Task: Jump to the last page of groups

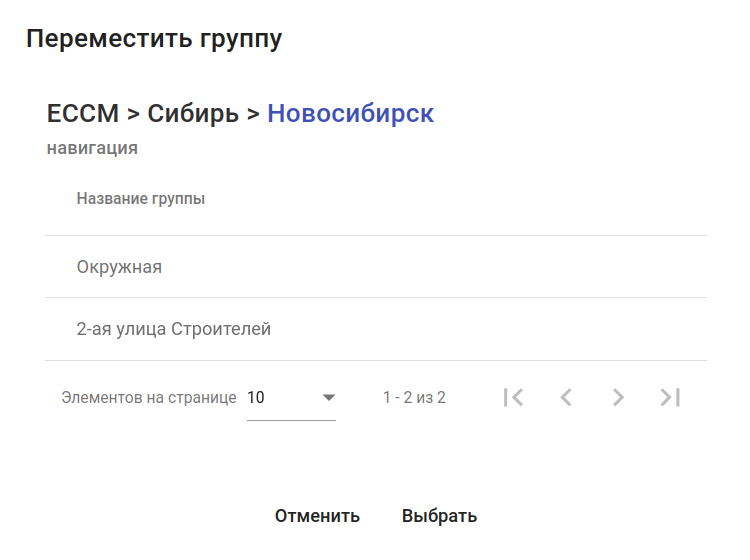Action: coord(670,397)
